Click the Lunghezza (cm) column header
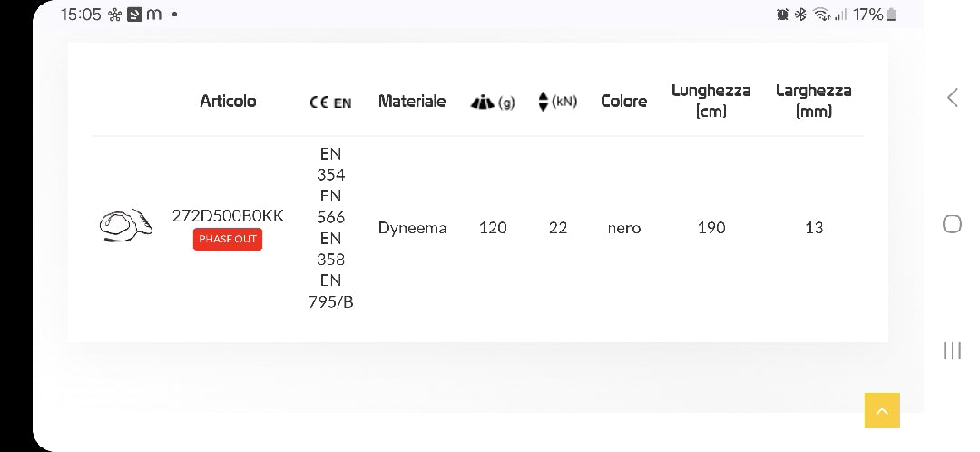980x452 pixels. point(711,101)
